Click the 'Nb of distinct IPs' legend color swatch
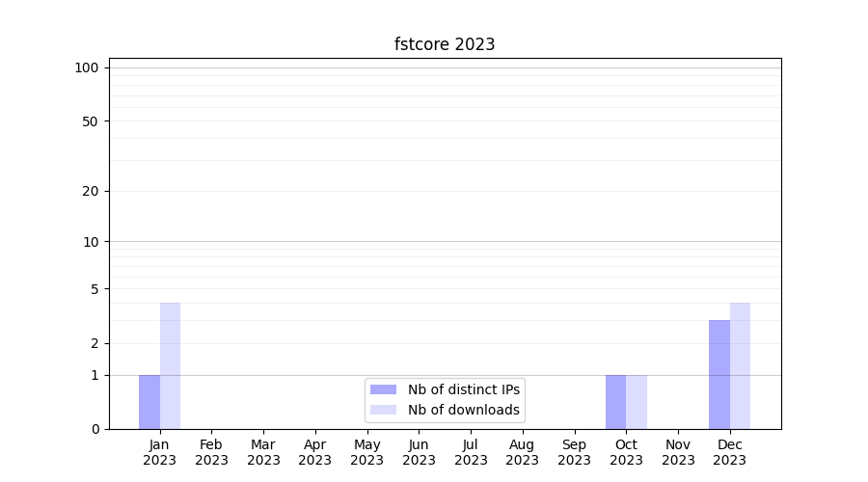 [x=383, y=389]
